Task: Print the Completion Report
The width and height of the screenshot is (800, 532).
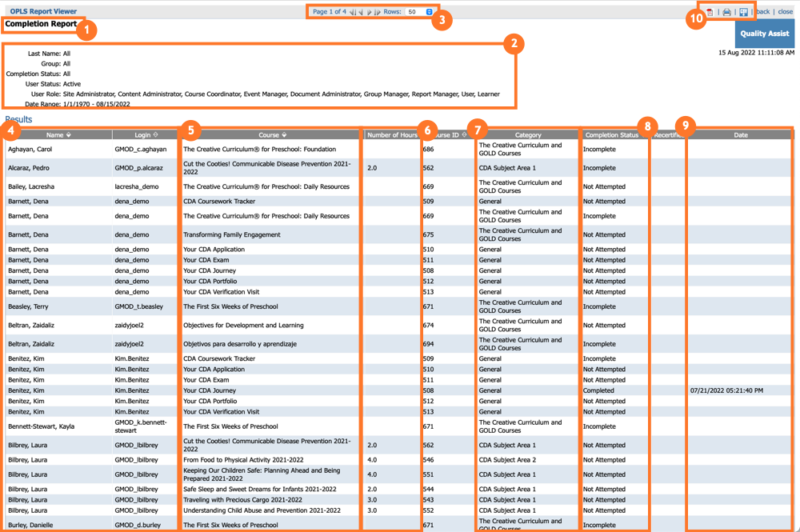Action: point(726,11)
